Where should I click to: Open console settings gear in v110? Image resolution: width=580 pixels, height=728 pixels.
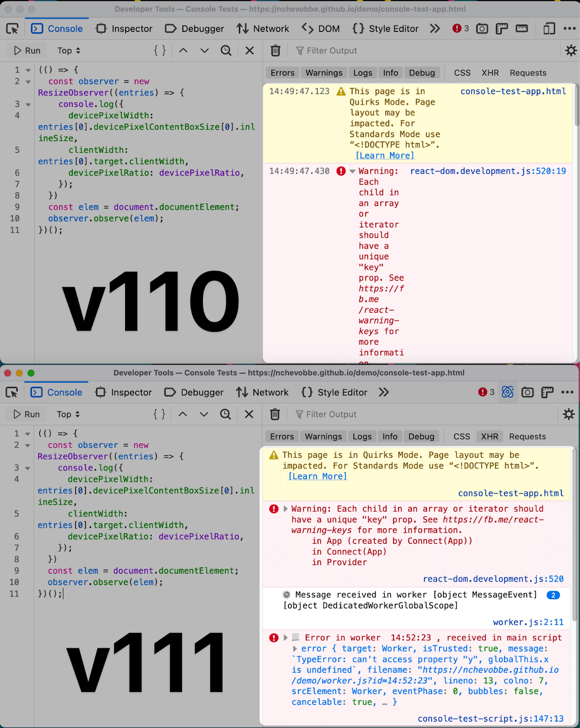click(x=571, y=51)
